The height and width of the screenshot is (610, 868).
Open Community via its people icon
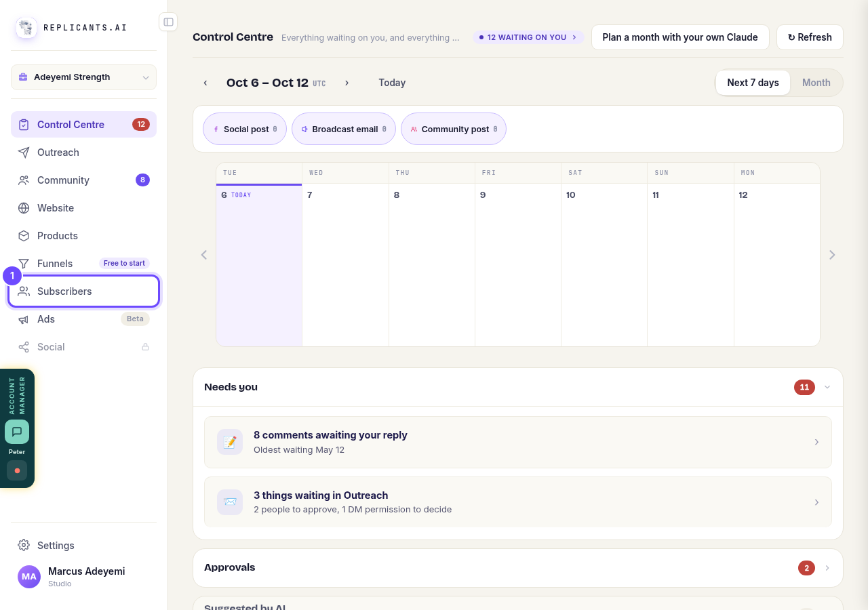24,180
